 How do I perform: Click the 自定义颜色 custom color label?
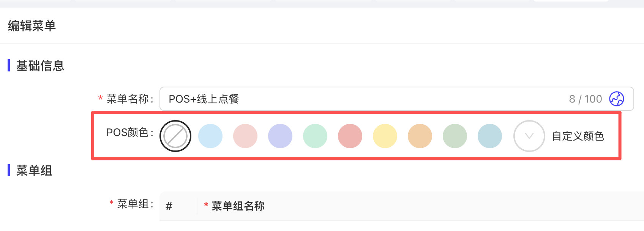click(x=578, y=136)
